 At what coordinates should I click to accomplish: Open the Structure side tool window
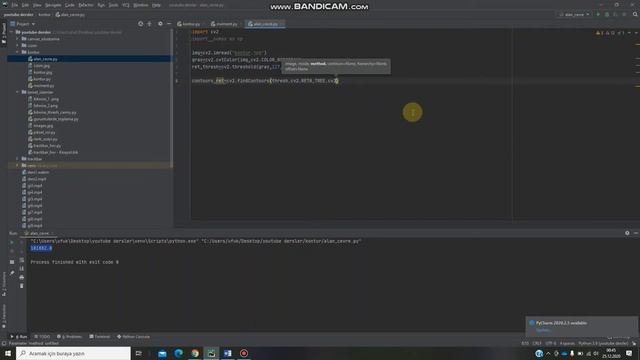click(x=4, y=284)
